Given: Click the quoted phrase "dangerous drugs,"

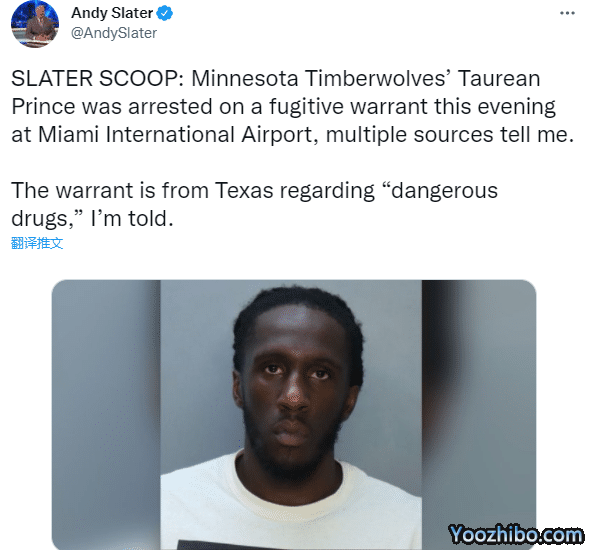Looking at the screenshot, I should pos(254,204).
